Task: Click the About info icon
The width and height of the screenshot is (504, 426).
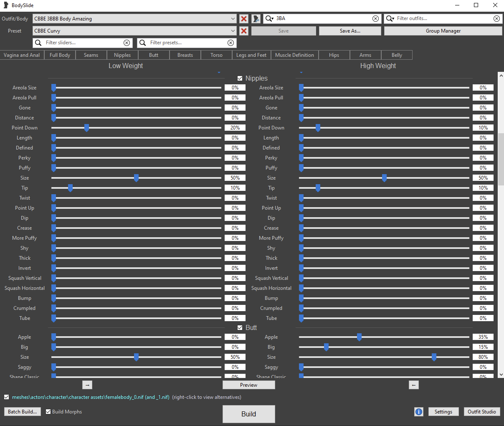Action: click(x=419, y=412)
